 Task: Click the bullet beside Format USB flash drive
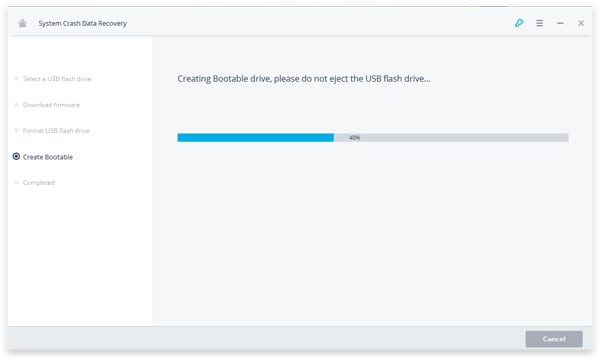[16, 130]
